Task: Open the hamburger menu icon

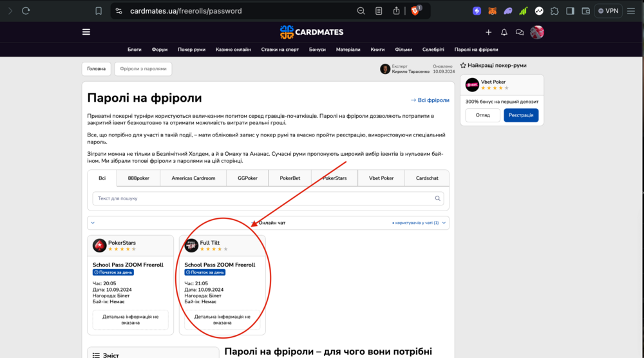Action: pyautogui.click(x=86, y=32)
